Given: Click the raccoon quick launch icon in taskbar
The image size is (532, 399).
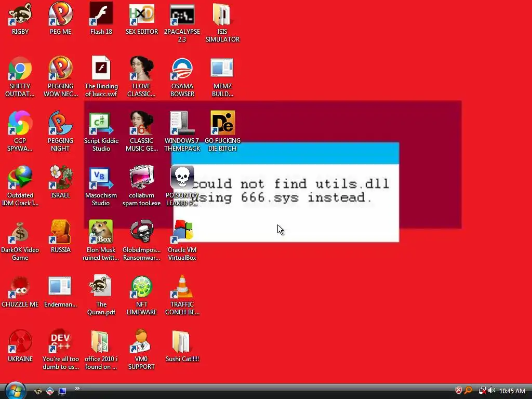Looking at the screenshot, I should (38, 391).
